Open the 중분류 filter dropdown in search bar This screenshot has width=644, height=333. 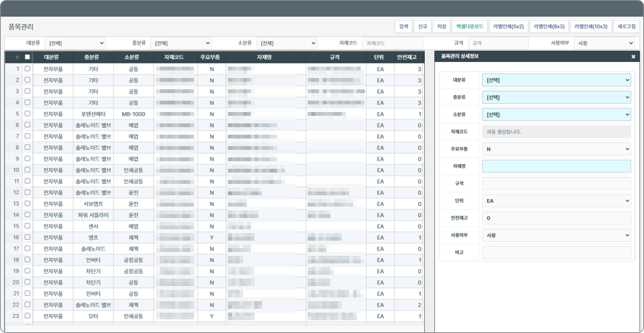181,43
